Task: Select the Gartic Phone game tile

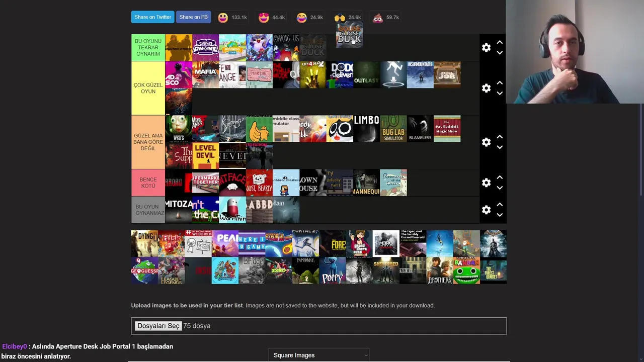Action: click(205, 48)
